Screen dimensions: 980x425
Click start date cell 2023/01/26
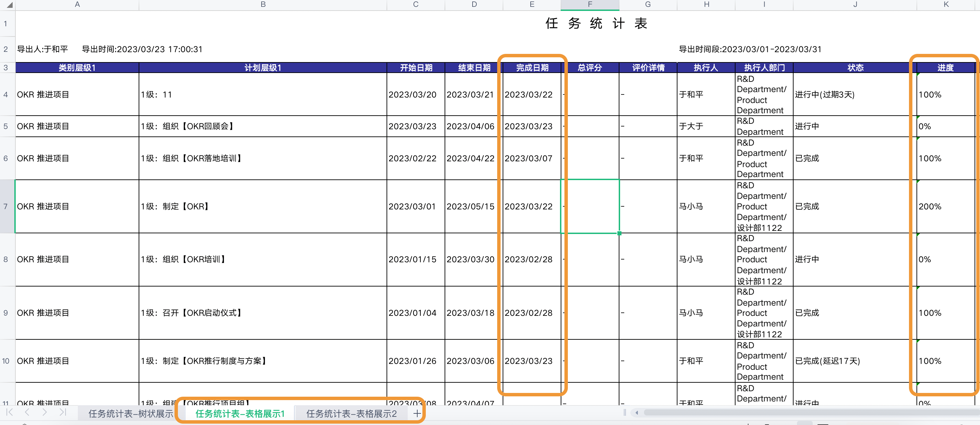click(x=416, y=361)
